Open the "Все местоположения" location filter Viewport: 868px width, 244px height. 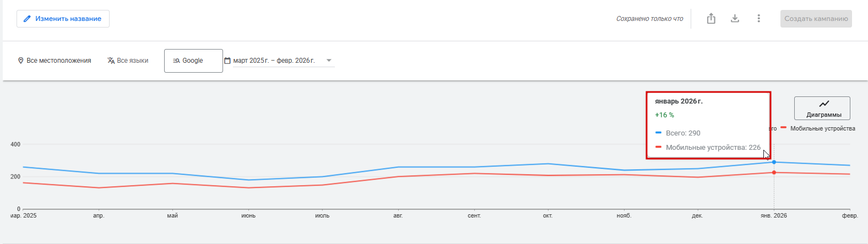58,61
